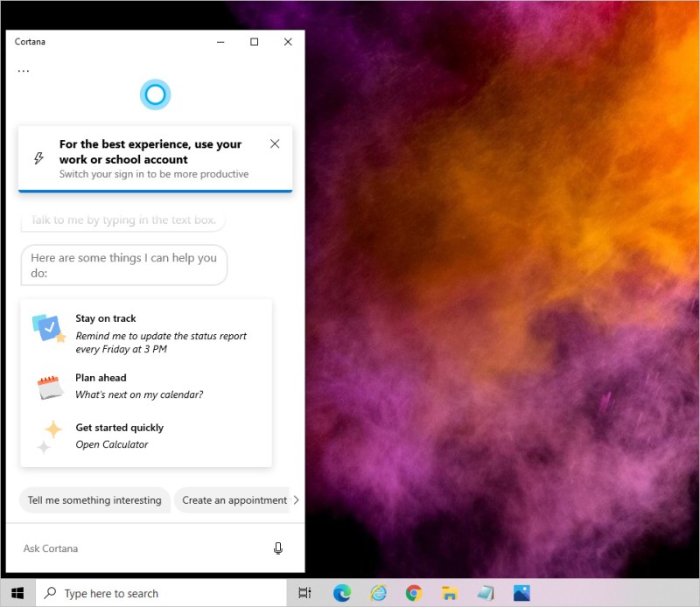
Task: Click the 'Get started quickly' heading
Action: tap(119, 428)
